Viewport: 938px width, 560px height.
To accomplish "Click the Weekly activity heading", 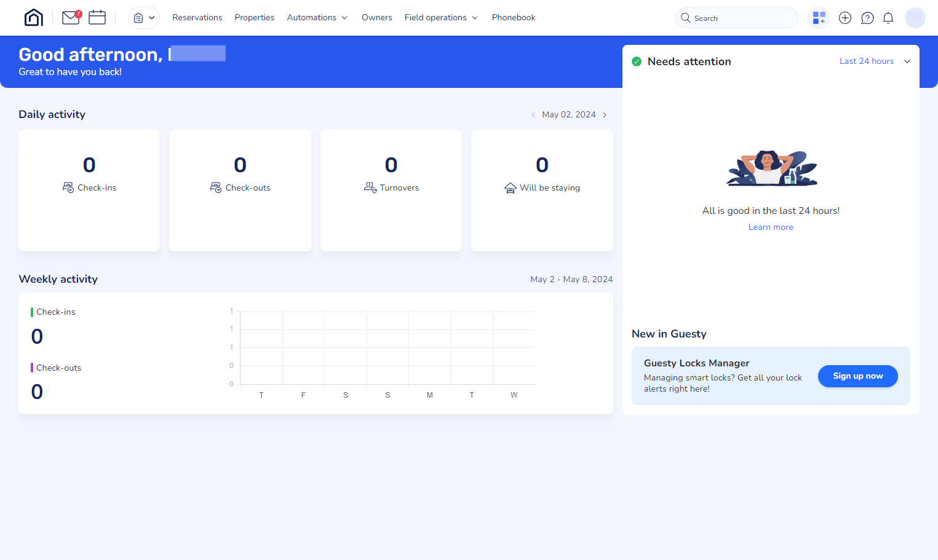I will coord(58,279).
